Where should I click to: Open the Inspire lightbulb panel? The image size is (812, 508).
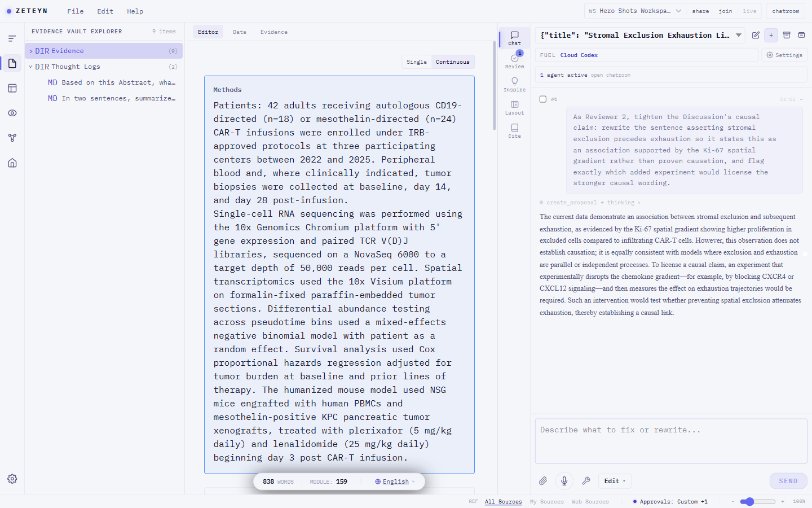click(514, 85)
